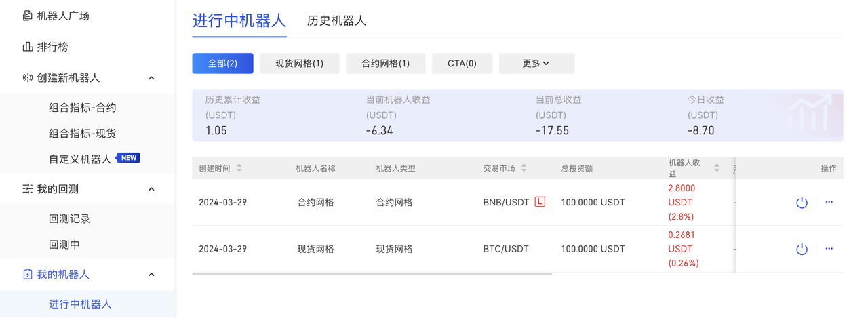Click the 排行榜 bar chart icon

(28, 47)
